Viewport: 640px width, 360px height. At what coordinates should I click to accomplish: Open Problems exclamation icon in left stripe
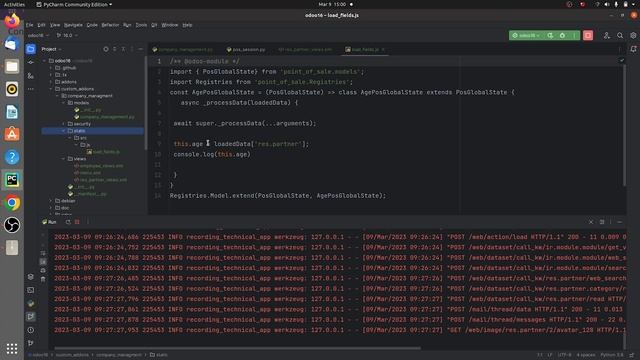coord(31,330)
